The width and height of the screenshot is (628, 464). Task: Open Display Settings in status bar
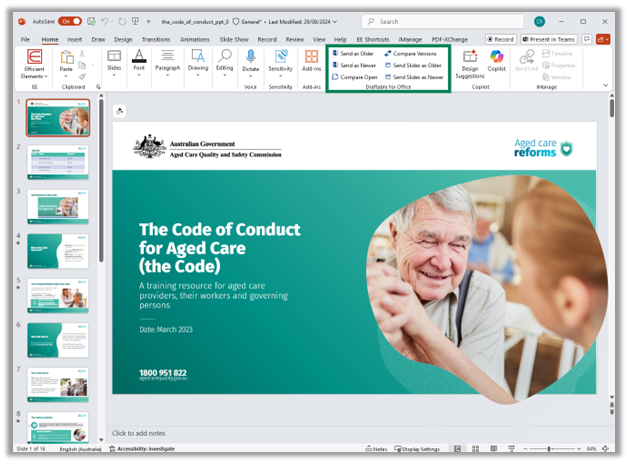[417, 449]
